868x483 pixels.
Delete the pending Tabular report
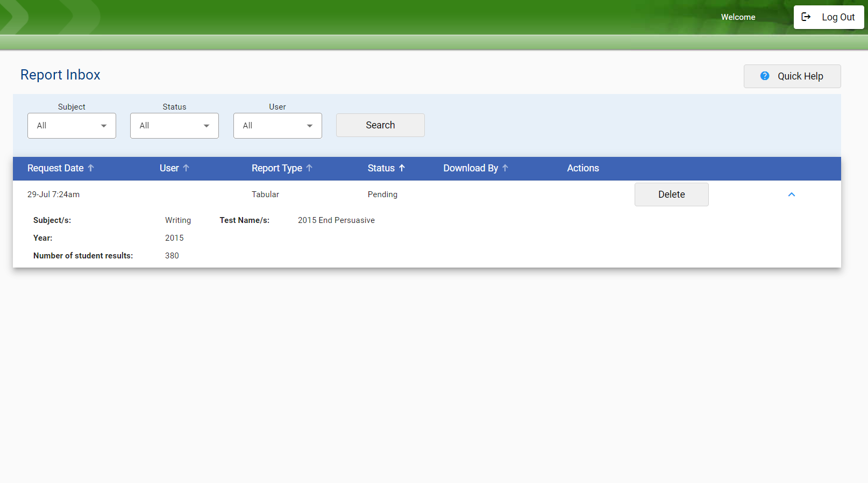point(671,194)
